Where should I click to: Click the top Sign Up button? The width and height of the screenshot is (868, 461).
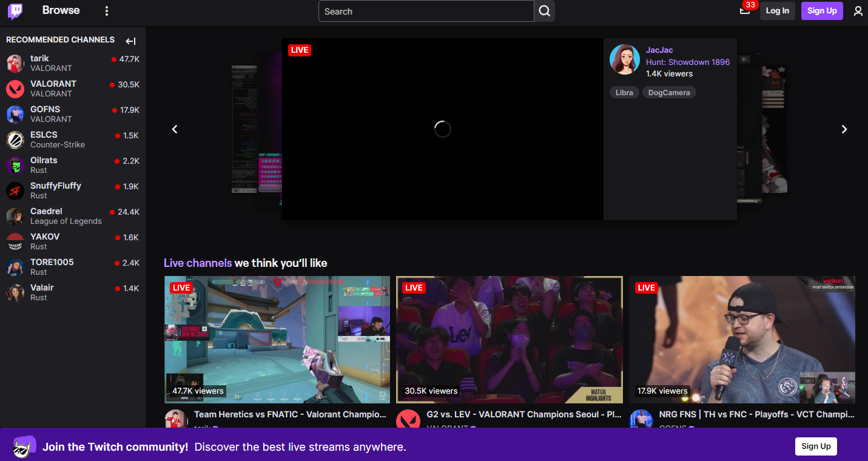[822, 11]
